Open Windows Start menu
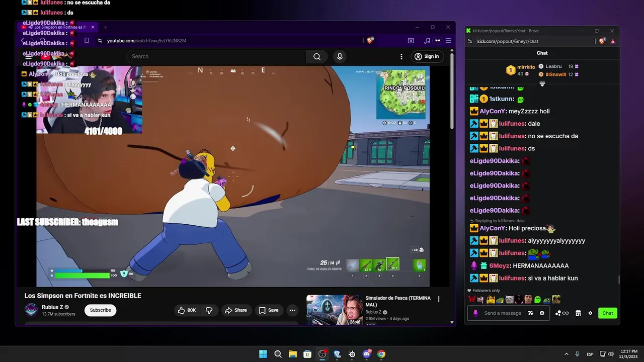The height and width of the screenshot is (362, 644). [263, 354]
